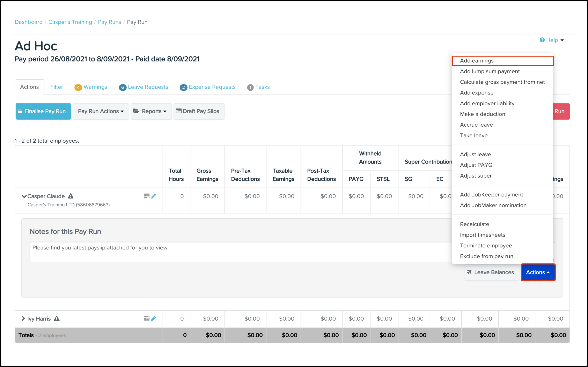The image size is (588, 367).
Task: Select Add earnings from the menu
Action: 477,61
